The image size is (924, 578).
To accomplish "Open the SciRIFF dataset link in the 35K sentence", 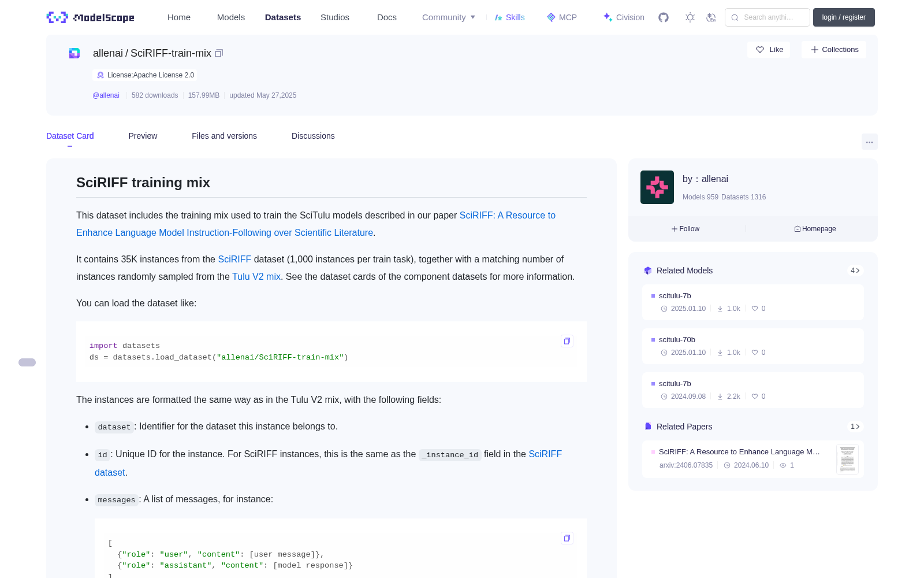I will point(234,259).
